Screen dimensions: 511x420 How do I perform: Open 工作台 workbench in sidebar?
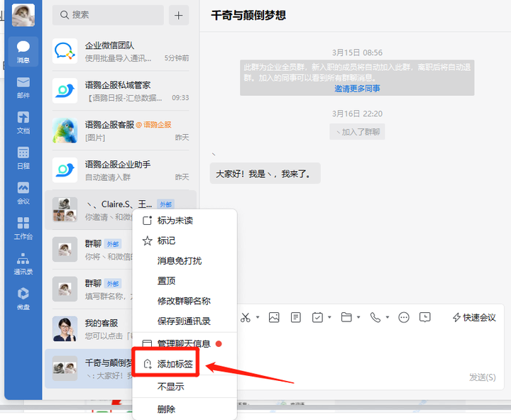(23, 228)
